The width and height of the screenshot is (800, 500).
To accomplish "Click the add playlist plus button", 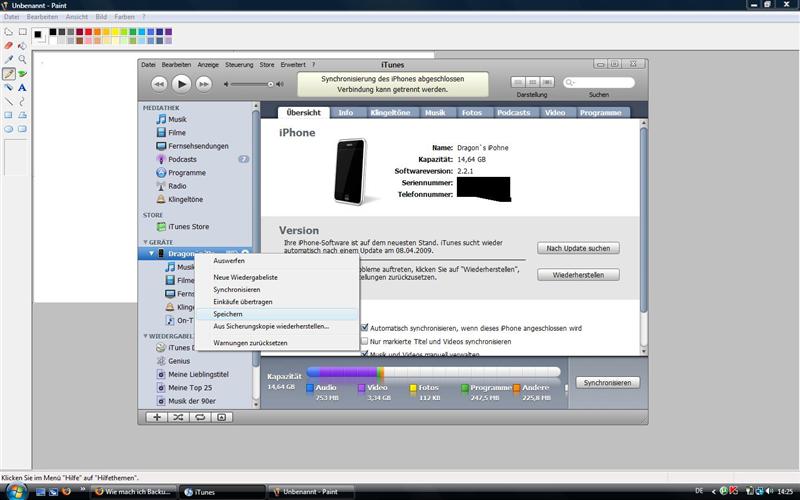I will pos(157,416).
